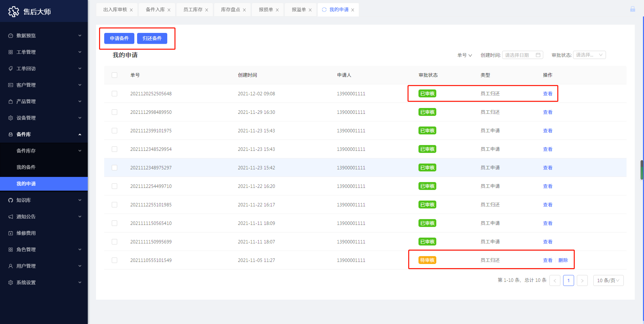
Task: Open the 审批状态 filter dropdown
Action: [x=589, y=55]
